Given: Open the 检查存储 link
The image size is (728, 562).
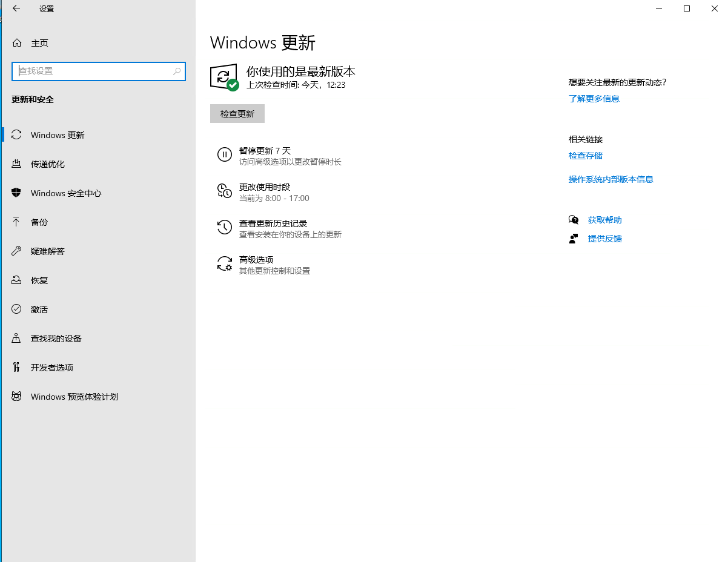Looking at the screenshot, I should [x=586, y=156].
